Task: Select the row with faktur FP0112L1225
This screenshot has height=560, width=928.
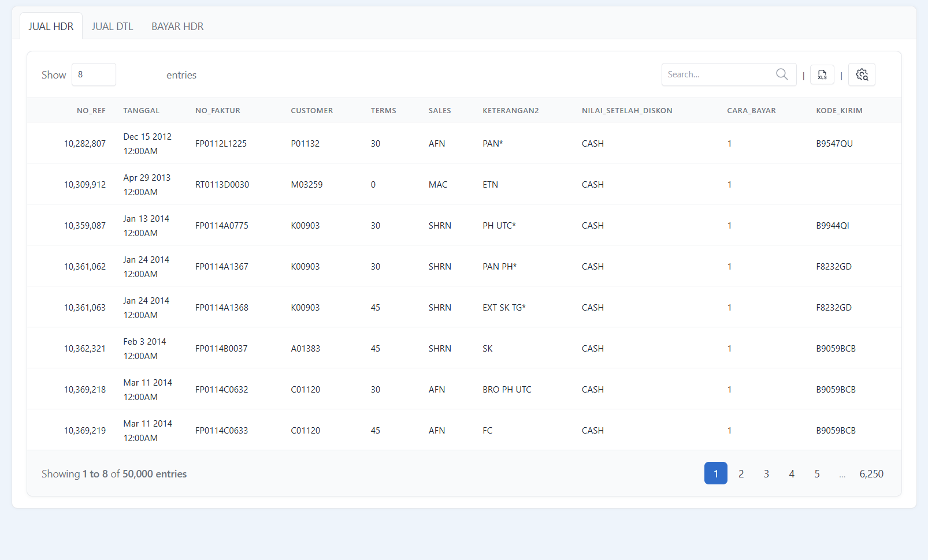Action: pos(404,143)
